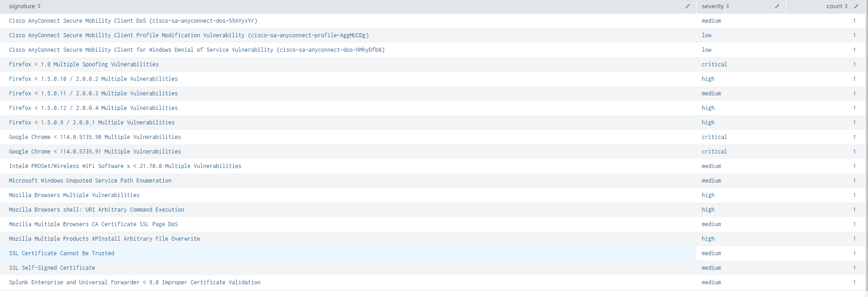Click count 1 for Cisco DoS 55AYyxYr row
This screenshot has width=868, height=297.
(854, 21)
